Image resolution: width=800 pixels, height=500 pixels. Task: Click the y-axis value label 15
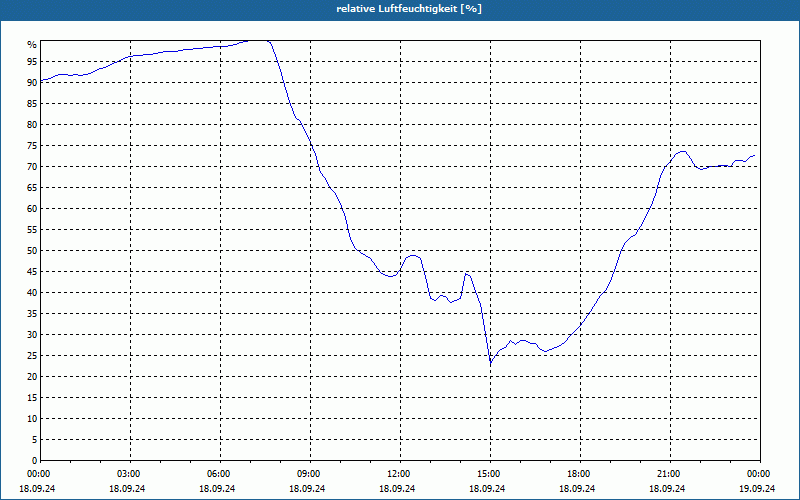[32, 397]
